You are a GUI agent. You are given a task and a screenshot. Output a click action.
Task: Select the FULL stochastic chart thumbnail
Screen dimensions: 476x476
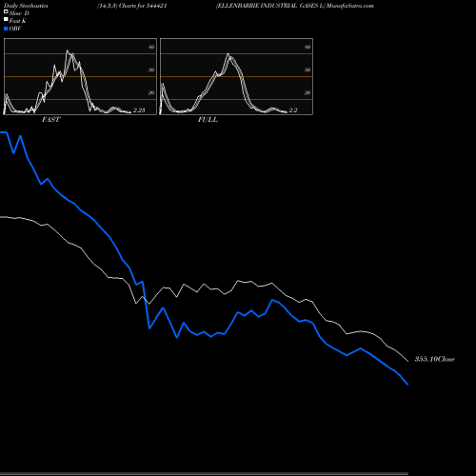(x=236, y=76)
